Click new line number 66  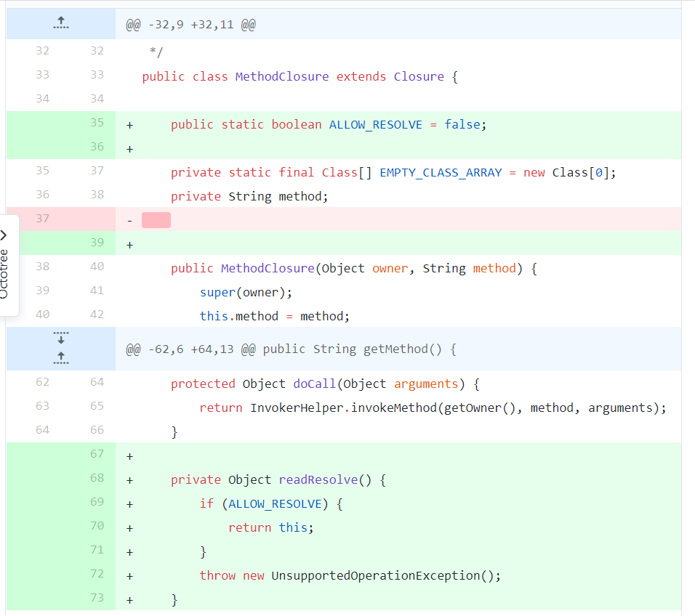(97, 430)
